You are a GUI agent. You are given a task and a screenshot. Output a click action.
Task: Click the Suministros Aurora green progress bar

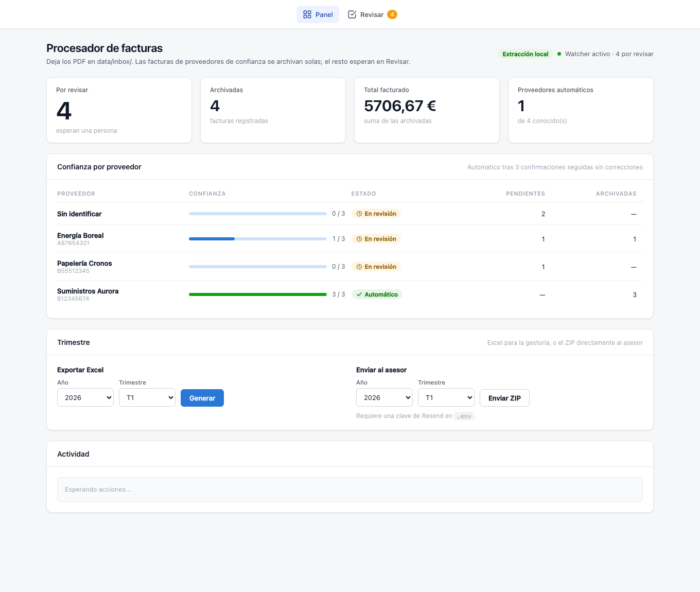(x=258, y=294)
